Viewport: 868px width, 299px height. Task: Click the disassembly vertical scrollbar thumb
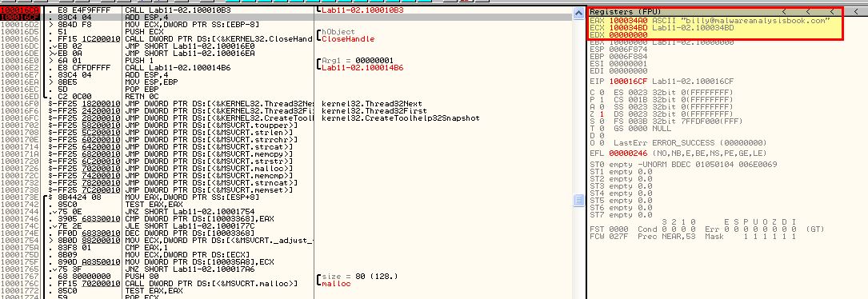point(578,201)
